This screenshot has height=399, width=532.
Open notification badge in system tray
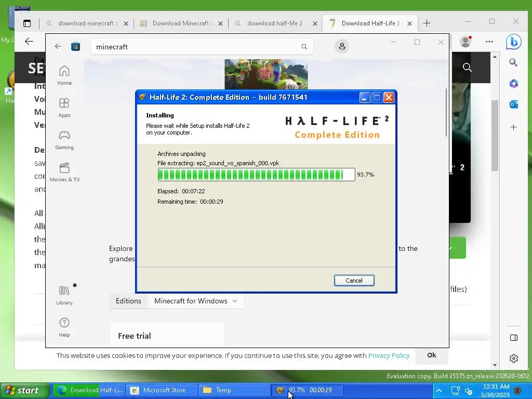coord(517,391)
